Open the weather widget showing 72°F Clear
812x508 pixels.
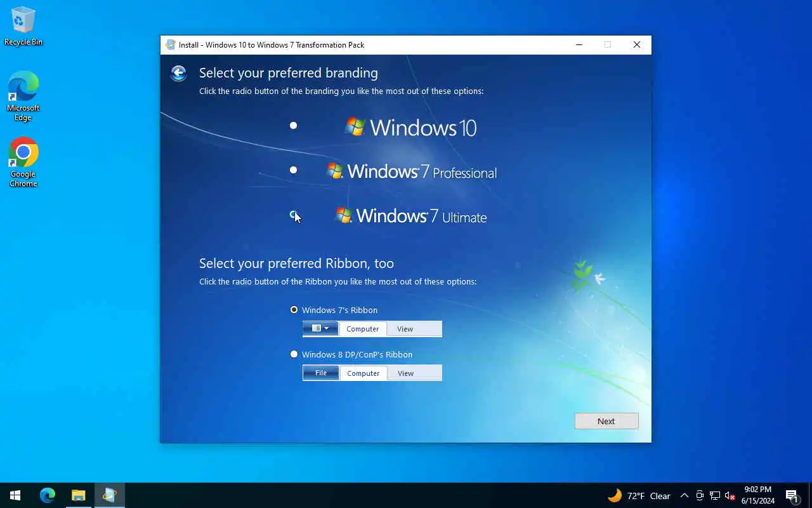pyautogui.click(x=639, y=496)
